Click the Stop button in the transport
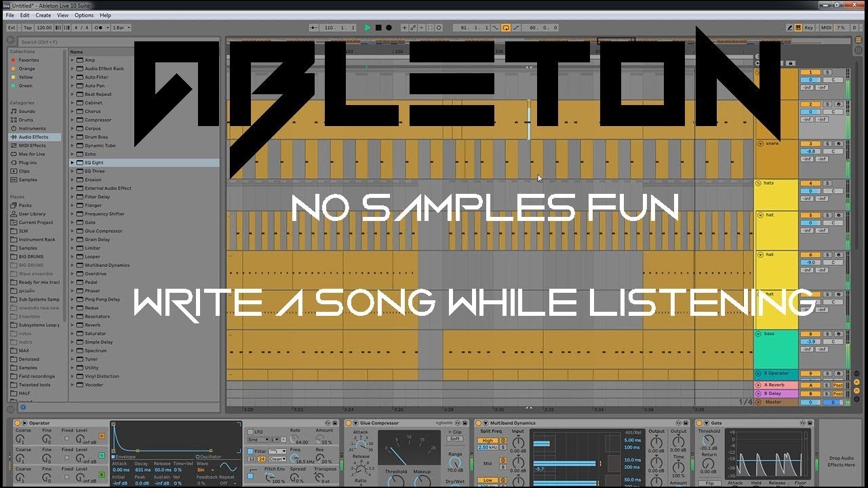The height and width of the screenshot is (488, 868). [x=378, y=28]
